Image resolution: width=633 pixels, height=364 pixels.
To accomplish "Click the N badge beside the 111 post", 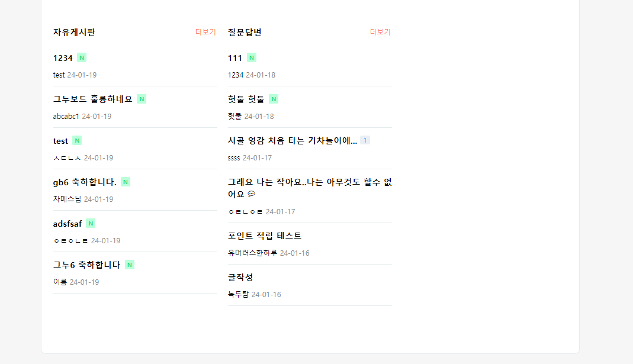I will pyautogui.click(x=252, y=58).
